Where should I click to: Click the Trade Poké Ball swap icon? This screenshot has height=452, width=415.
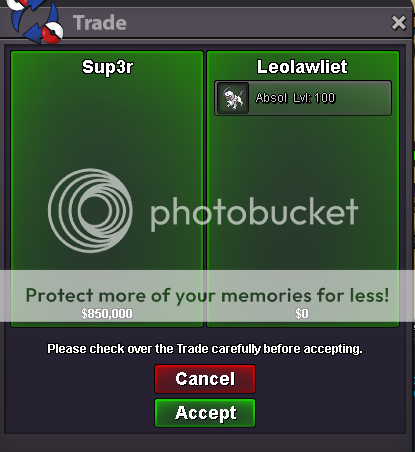35,21
